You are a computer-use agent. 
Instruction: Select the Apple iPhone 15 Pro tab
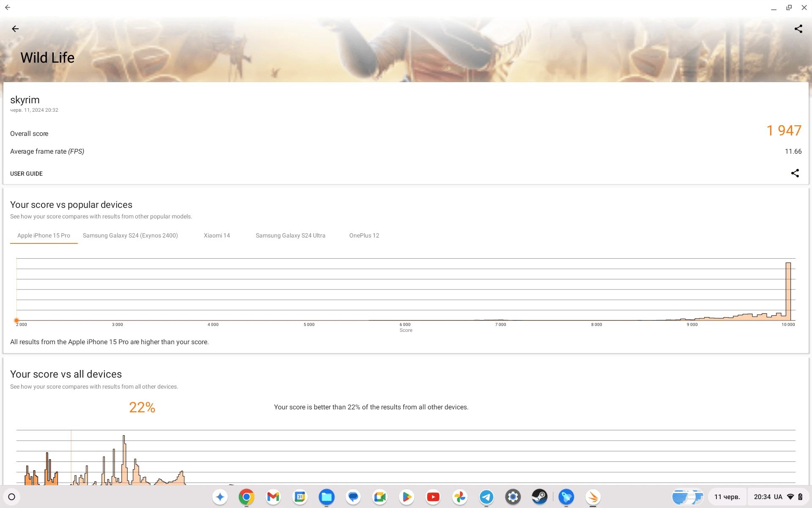click(44, 235)
